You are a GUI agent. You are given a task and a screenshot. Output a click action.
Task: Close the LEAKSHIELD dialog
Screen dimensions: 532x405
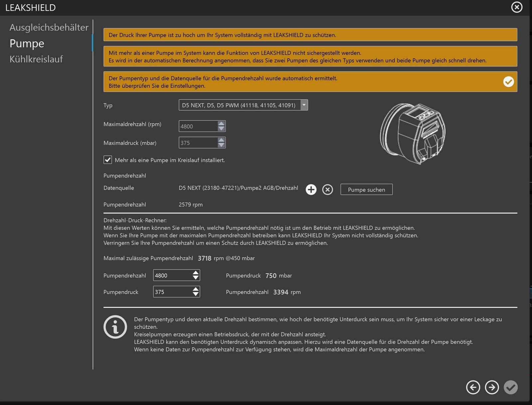pos(517,7)
